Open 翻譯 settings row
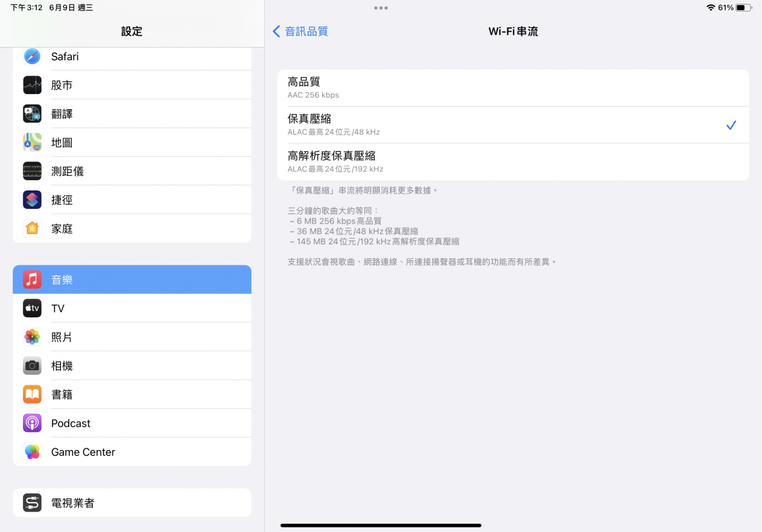 point(132,114)
